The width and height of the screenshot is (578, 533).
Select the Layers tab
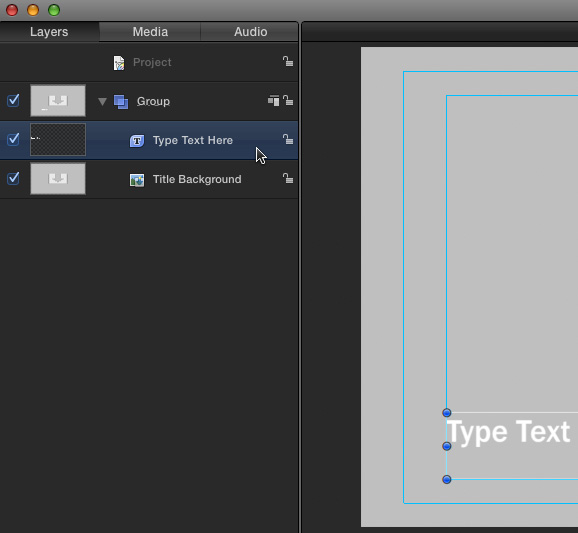tap(49, 32)
